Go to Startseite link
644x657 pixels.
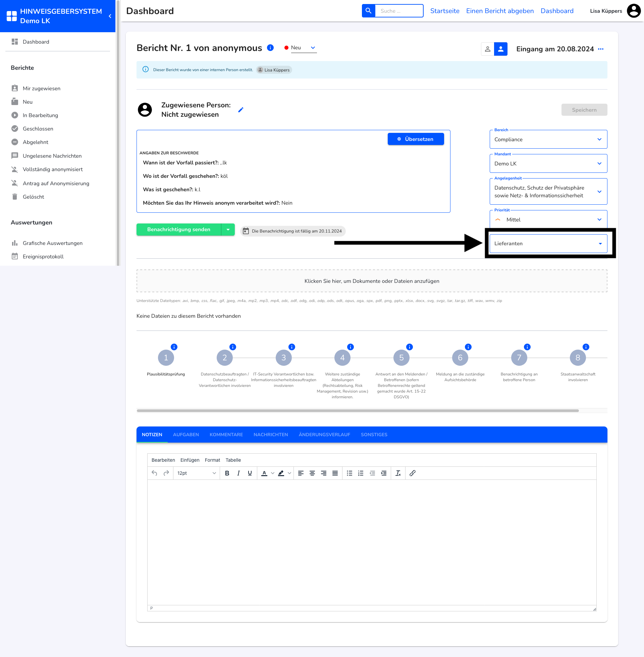tap(444, 11)
